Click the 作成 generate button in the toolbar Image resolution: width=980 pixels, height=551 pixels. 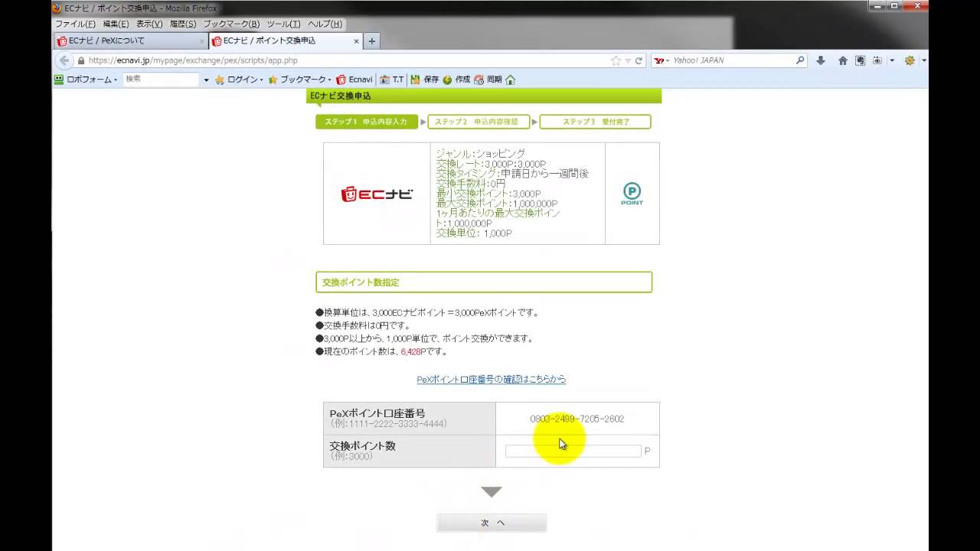(x=456, y=80)
